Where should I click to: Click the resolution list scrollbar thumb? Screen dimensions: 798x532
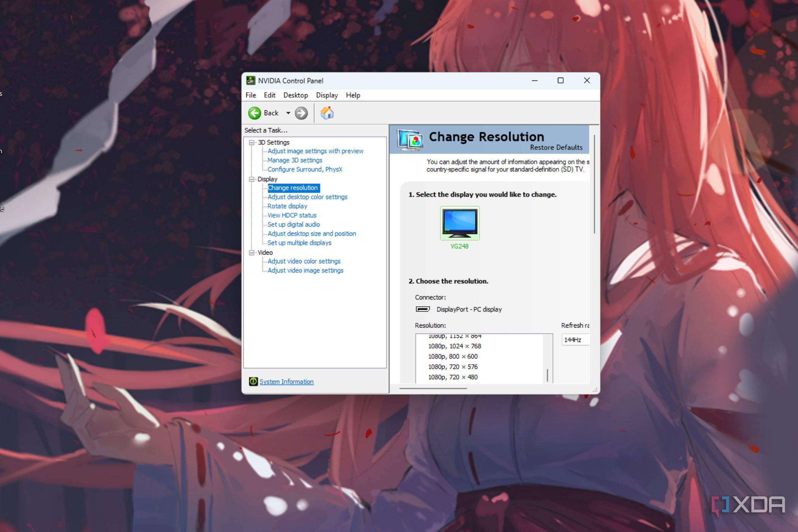point(548,375)
